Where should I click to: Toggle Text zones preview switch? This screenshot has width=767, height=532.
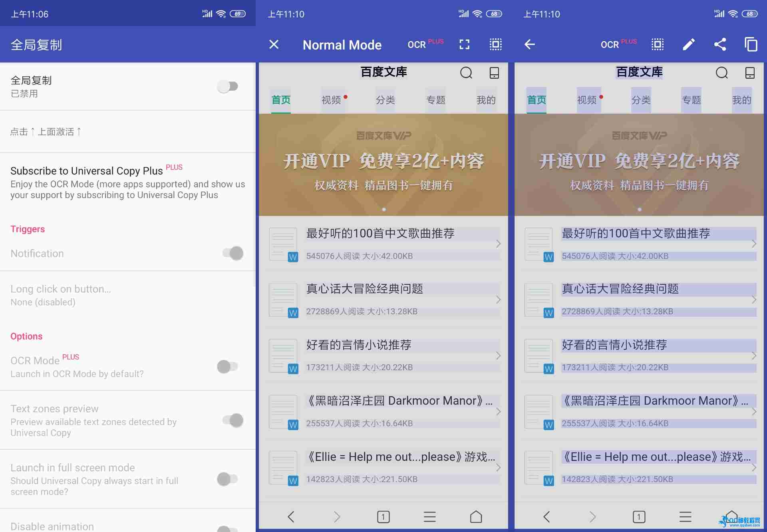coord(233,420)
